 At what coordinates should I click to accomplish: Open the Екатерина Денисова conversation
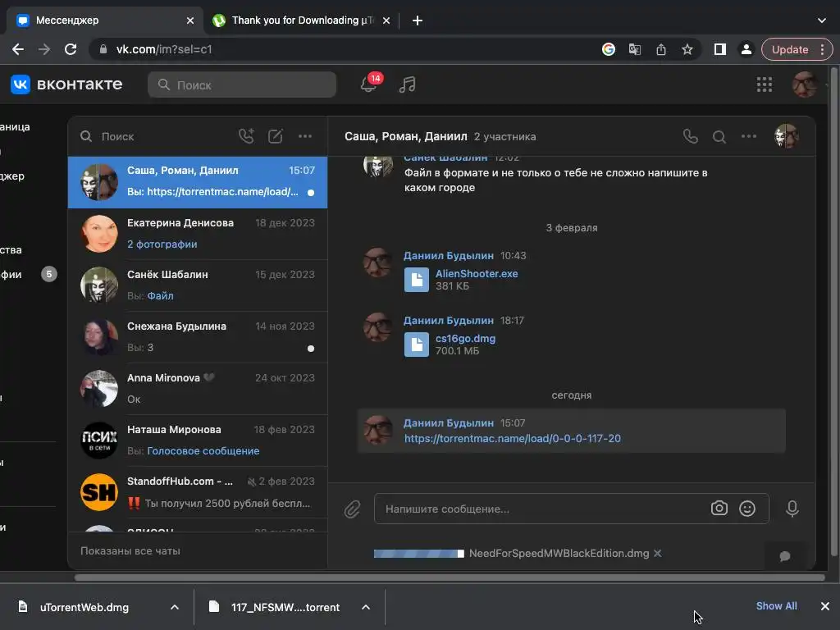197,234
